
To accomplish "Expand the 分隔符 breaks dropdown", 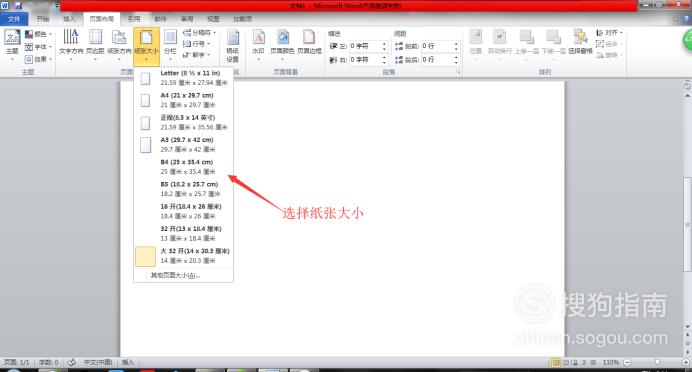I will (x=199, y=33).
